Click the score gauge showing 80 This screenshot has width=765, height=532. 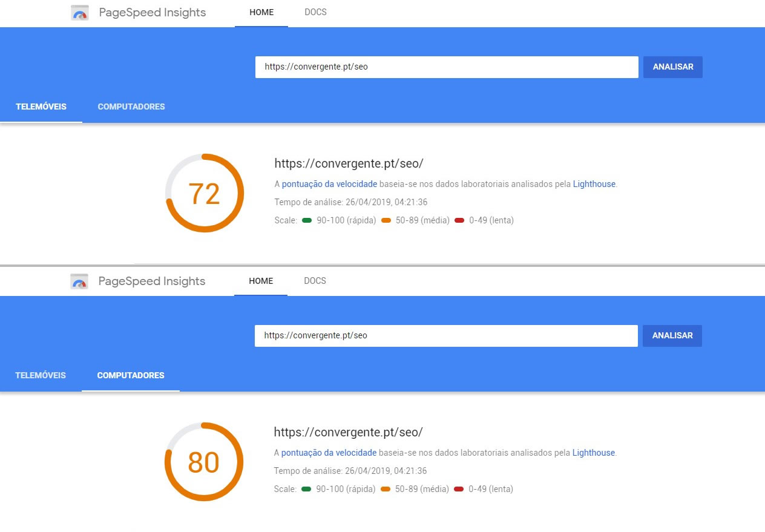[204, 462]
